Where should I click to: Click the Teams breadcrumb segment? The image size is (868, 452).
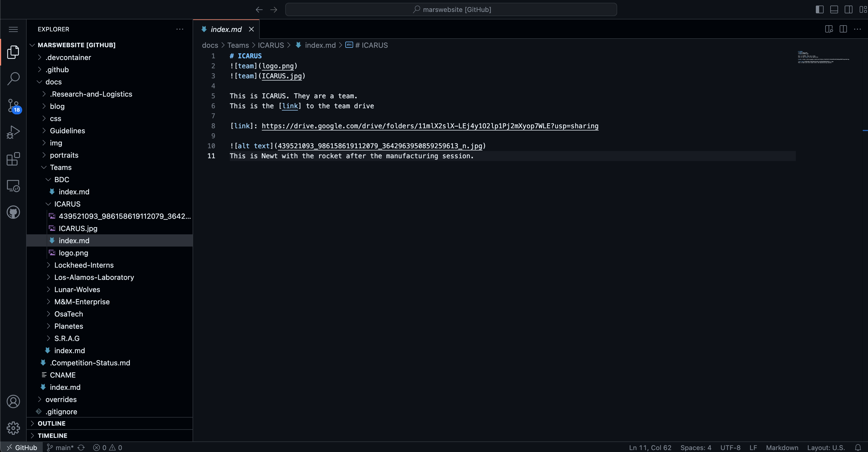[x=238, y=45]
